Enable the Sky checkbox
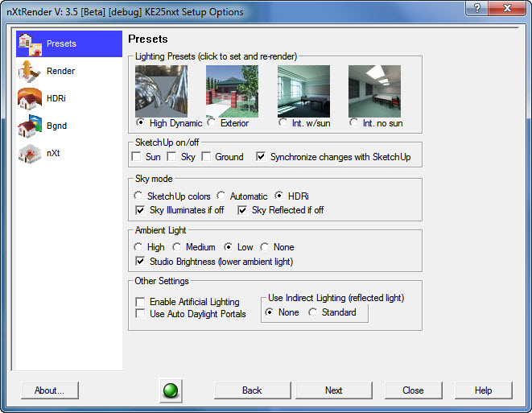Image resolution: width=532 pixels, height=413 pixels. click(171, 156)
